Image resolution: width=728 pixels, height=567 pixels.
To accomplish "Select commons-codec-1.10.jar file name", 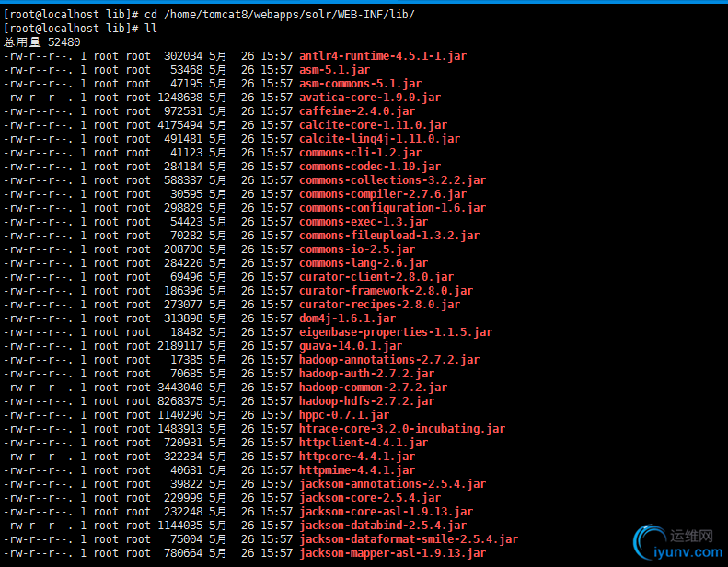I will point(370,167).
